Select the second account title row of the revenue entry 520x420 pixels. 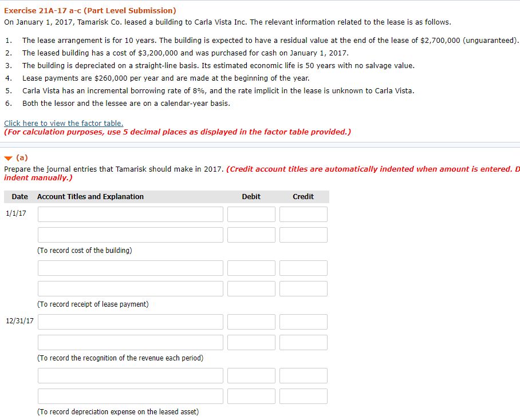coord(130,342)
